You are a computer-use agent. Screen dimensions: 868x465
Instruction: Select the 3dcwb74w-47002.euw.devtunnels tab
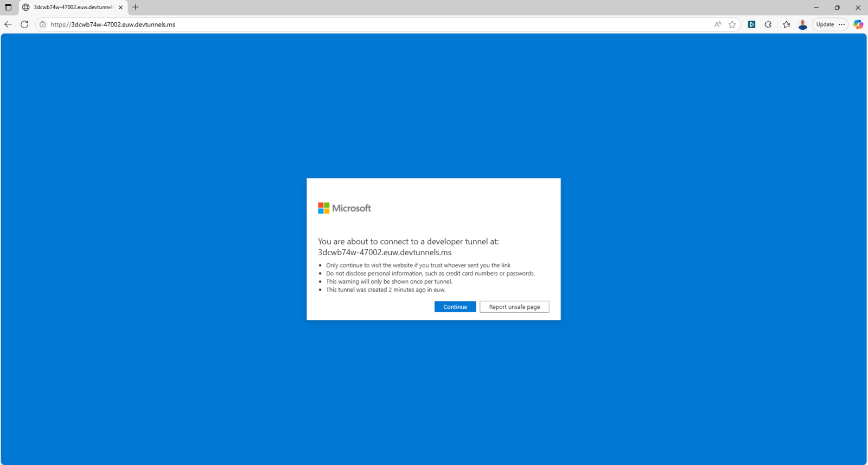pos(73,8)
